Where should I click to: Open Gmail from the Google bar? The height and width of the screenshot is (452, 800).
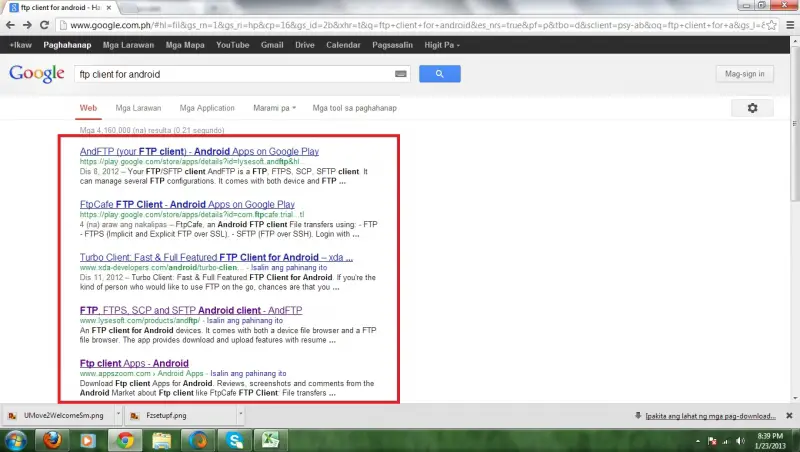click(x=272, y=45)
